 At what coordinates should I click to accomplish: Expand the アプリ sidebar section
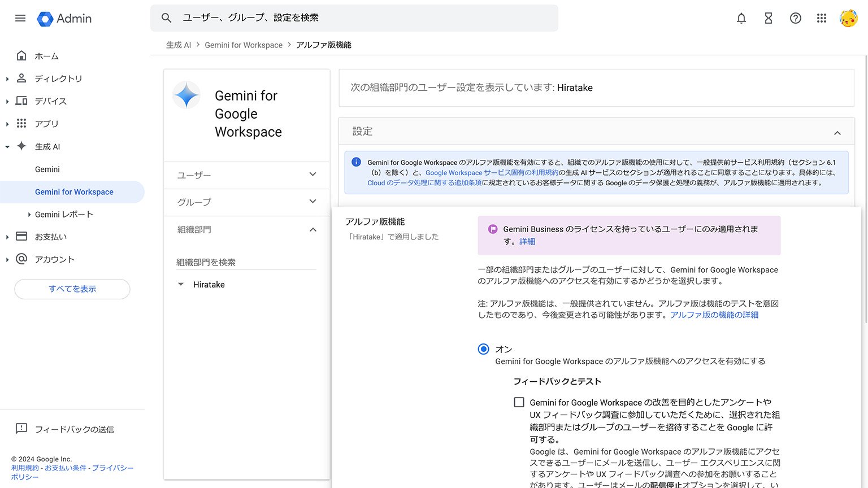pos(7,124)
